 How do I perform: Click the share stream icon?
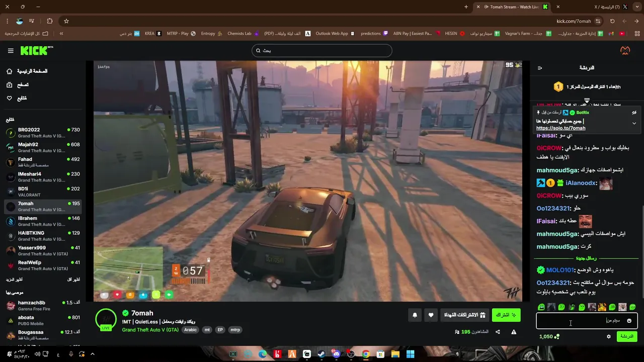point(498,332)
